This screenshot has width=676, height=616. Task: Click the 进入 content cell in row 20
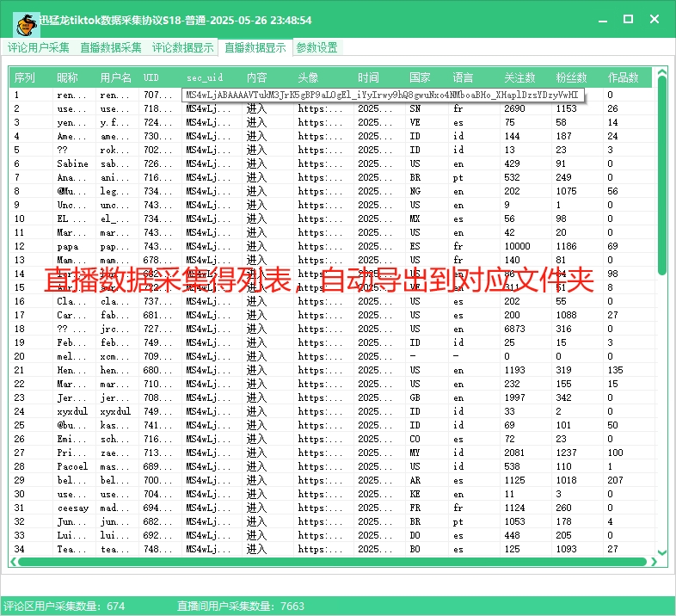coord(256,356)
